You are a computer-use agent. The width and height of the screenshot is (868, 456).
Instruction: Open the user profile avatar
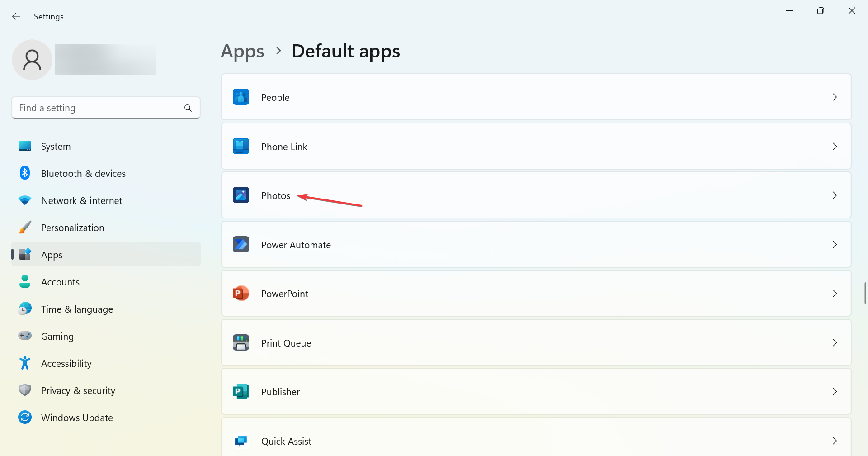pos(32,60)
